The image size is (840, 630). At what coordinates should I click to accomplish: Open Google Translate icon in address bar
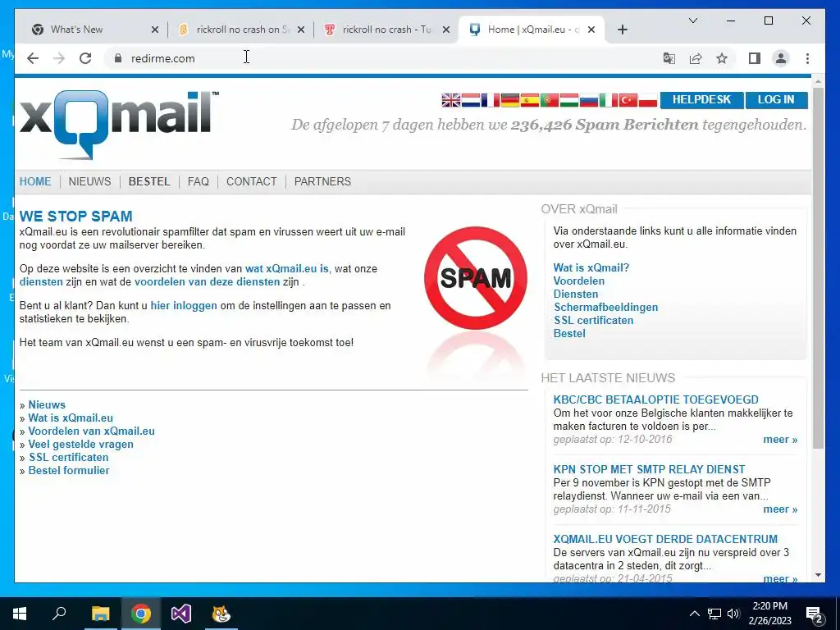click(x=669, y=58)
